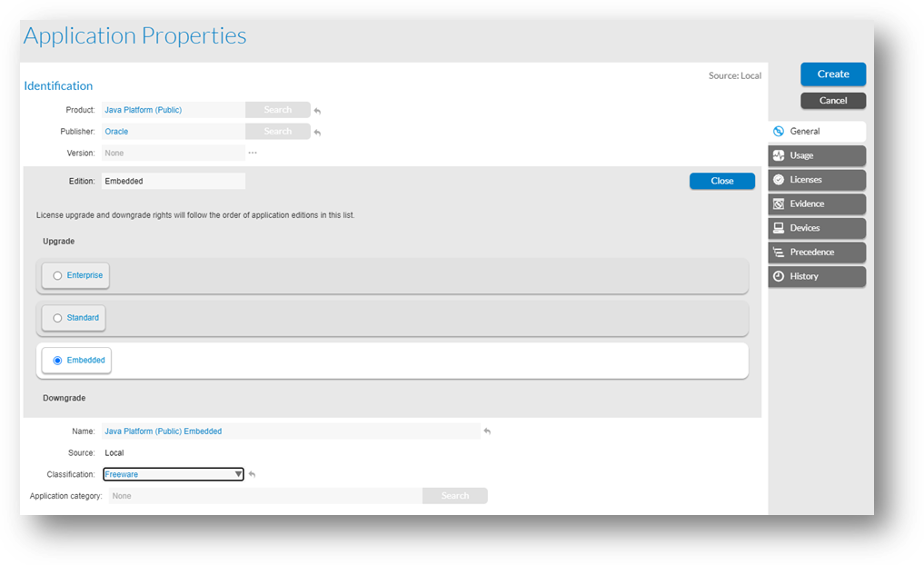Click the Standard edition label
The width and height of the screenshot is (924, 565).
tap(83, 318)
